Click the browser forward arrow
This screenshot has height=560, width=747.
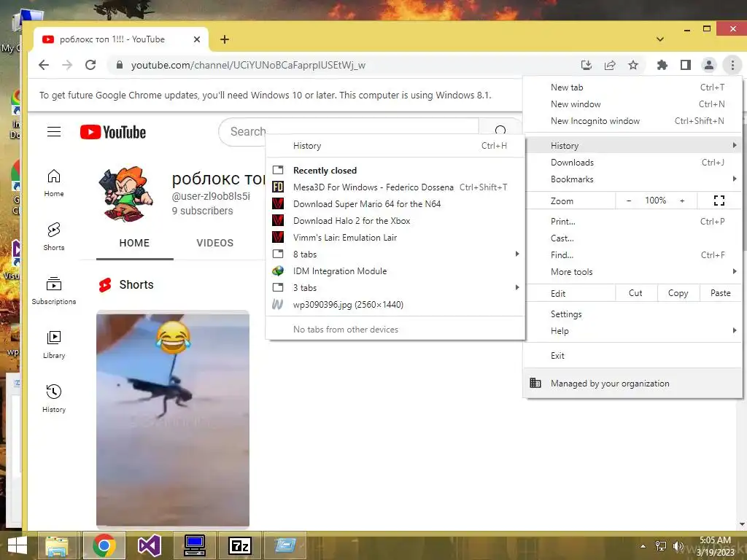(x=67, y=65)
